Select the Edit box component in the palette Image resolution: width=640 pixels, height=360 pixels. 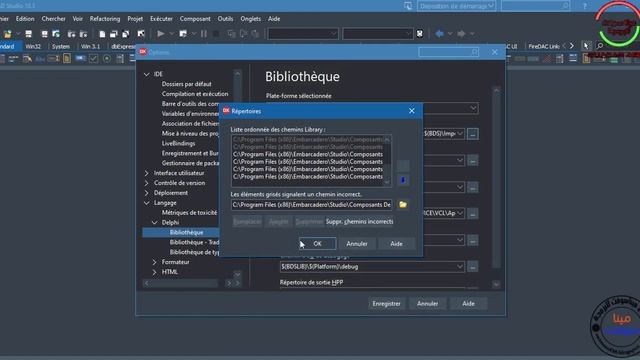[53, 59]
